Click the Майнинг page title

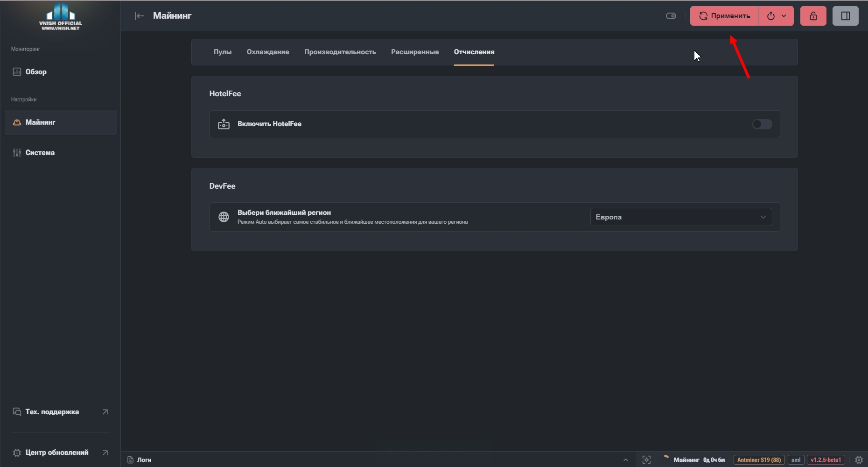pos(172,16)
